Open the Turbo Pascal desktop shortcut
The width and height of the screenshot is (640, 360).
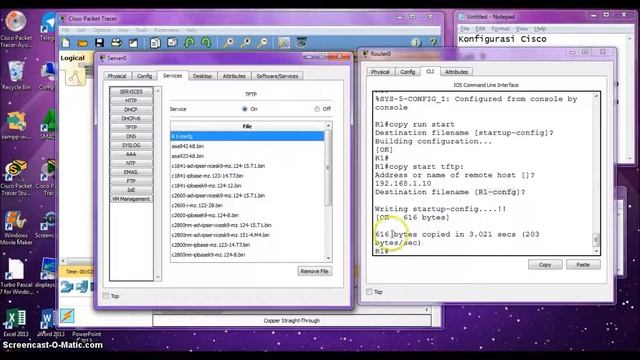[16, 276]
